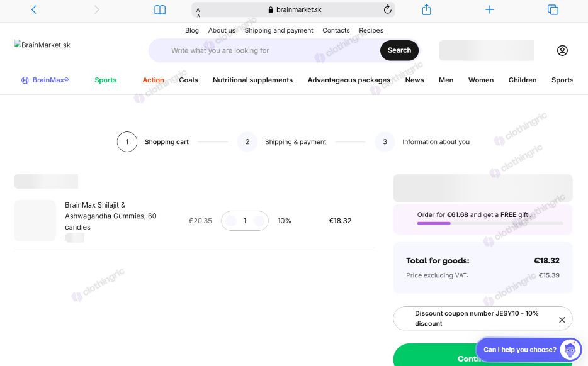Open the Blog link
588x366 pixels.
pos(191,30)
